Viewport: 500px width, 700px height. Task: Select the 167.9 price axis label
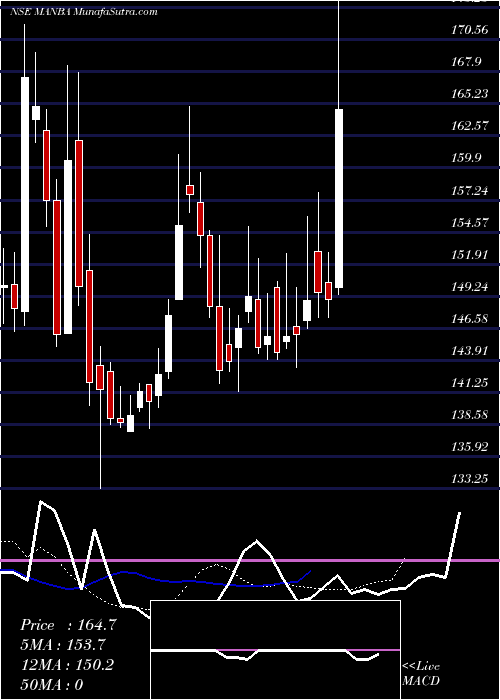pyautogui.click(x=466, y=62)
